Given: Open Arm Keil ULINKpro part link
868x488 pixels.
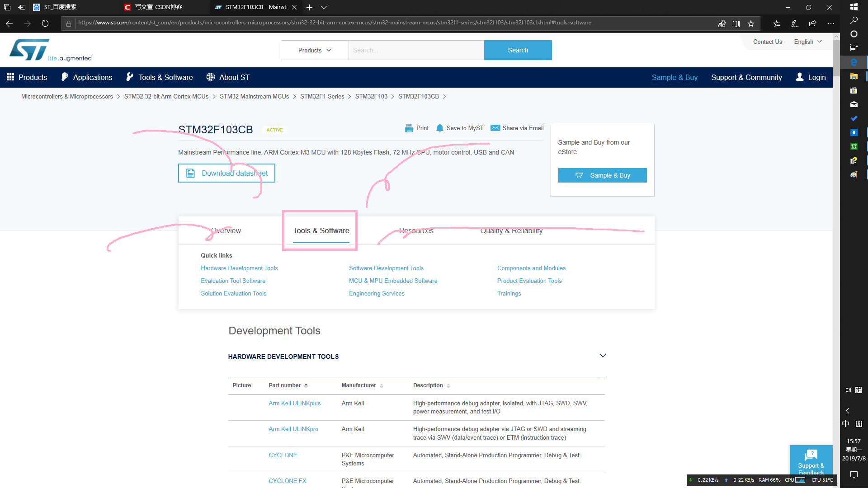Looking at the screenshot, I should point(293,429).
